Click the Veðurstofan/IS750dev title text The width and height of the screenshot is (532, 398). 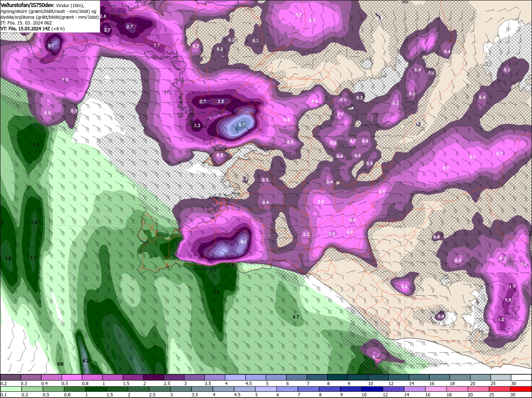click(26, 5)
